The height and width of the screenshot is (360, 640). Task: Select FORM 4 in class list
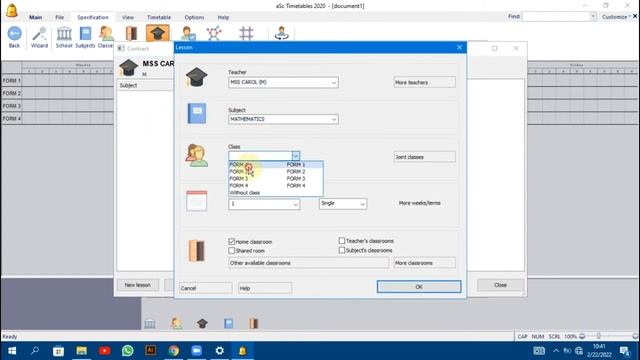tap(276, 186)
